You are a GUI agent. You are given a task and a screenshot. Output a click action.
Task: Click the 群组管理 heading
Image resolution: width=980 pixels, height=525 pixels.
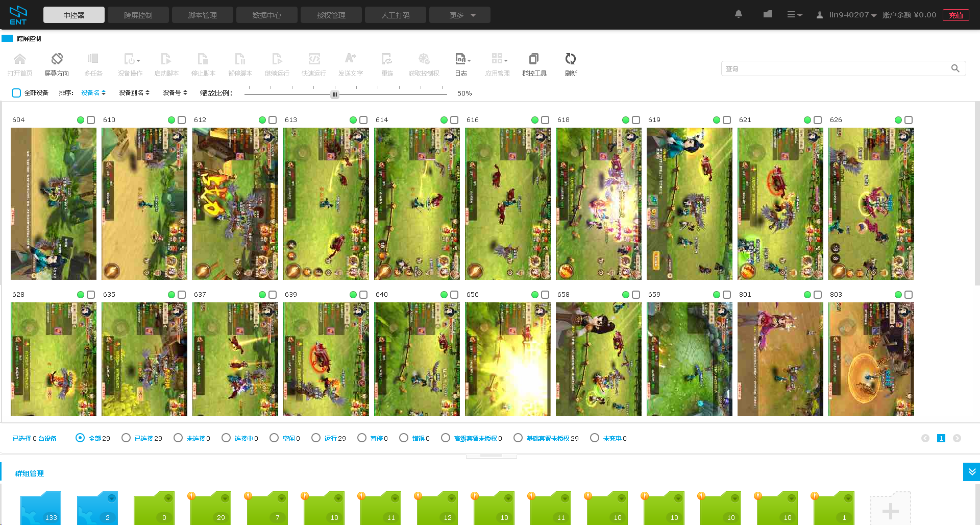30,473
